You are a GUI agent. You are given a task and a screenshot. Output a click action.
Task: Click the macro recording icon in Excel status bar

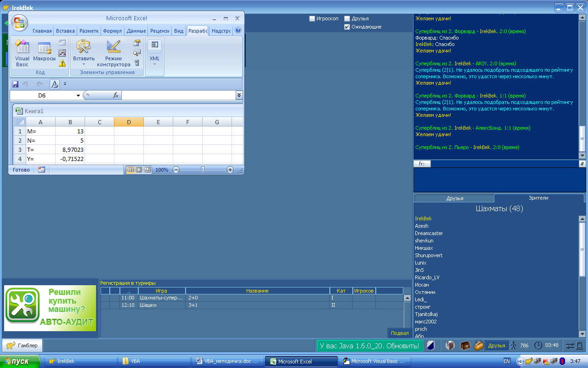[41, 170]
